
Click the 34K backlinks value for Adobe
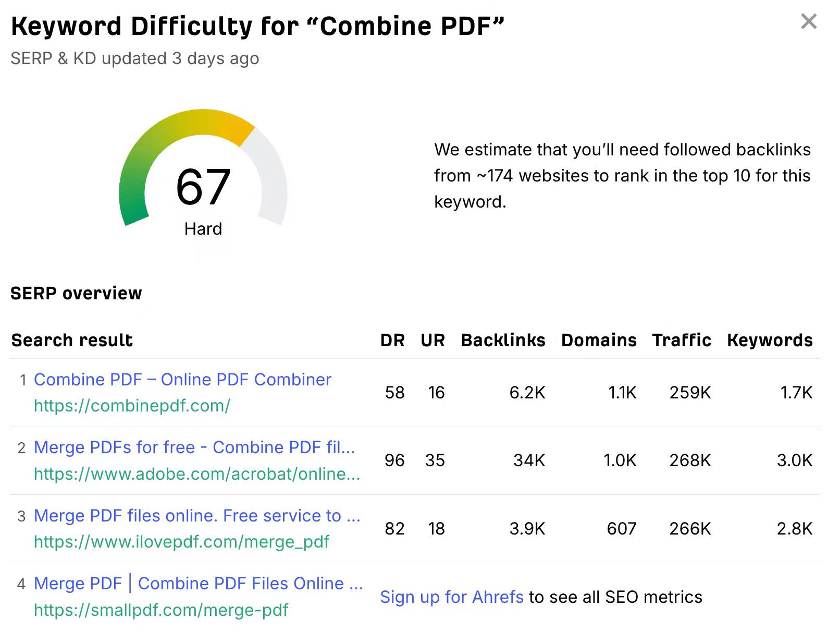(x=529, y=460)
